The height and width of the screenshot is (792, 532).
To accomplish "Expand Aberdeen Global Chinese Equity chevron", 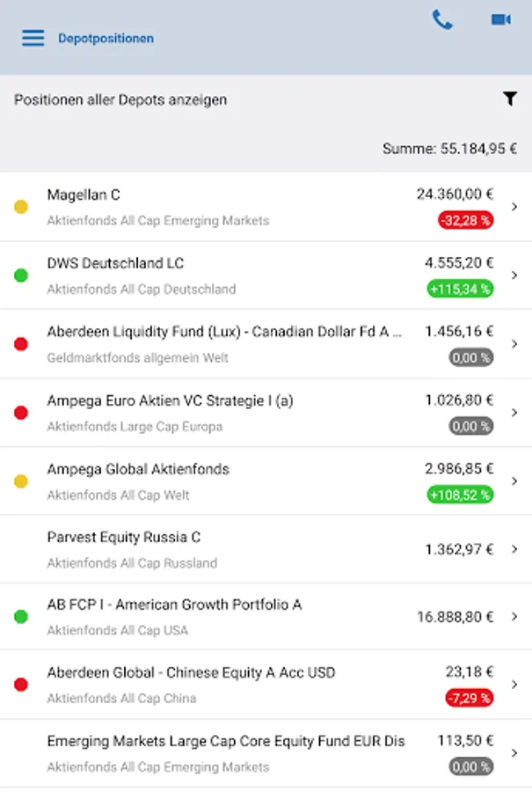I will click(514, 685).
